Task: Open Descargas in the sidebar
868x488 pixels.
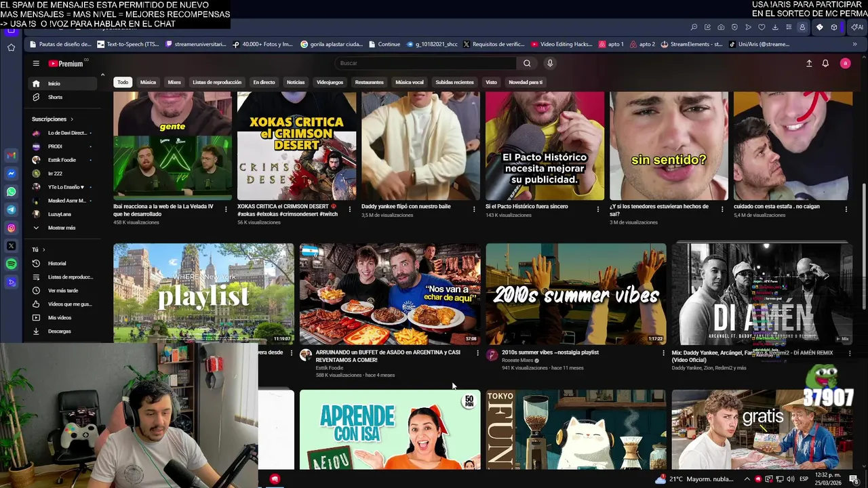Action: (64, 331)
